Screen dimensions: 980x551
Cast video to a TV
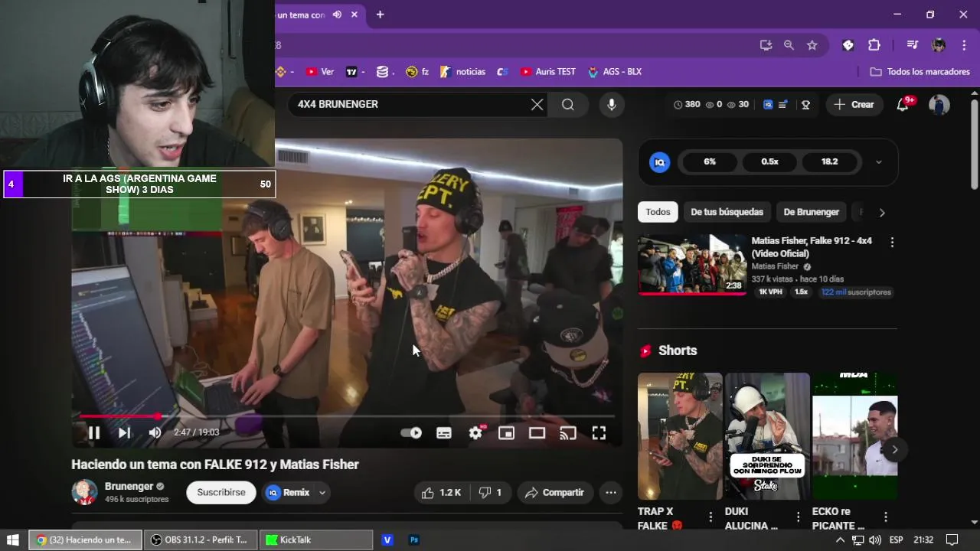(x=567, y=433)
